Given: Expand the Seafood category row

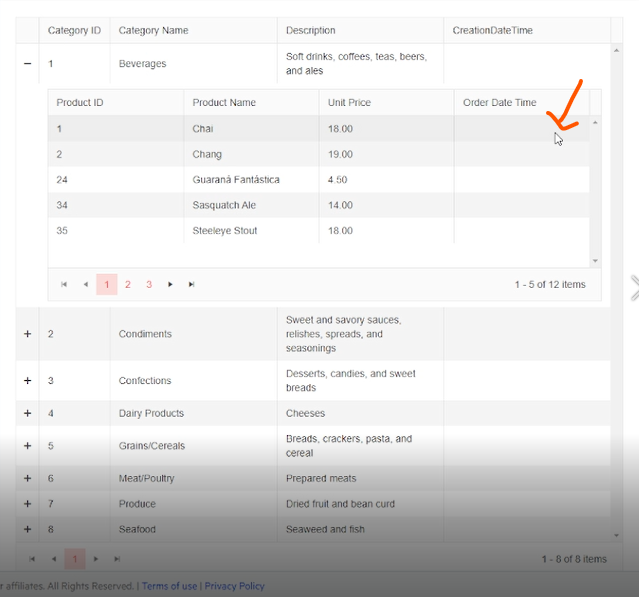Looking at the screenshot, I should click(27, 529).
